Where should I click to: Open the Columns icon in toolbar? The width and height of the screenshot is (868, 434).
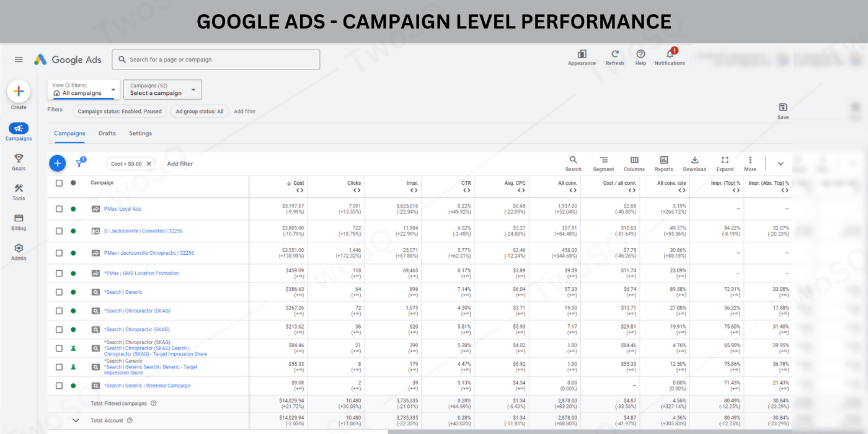click(634, 160)
